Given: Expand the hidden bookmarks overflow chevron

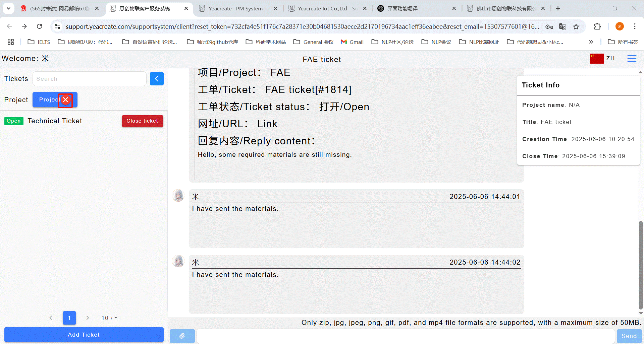Looking at the screenshot, I should coord(591,42).
